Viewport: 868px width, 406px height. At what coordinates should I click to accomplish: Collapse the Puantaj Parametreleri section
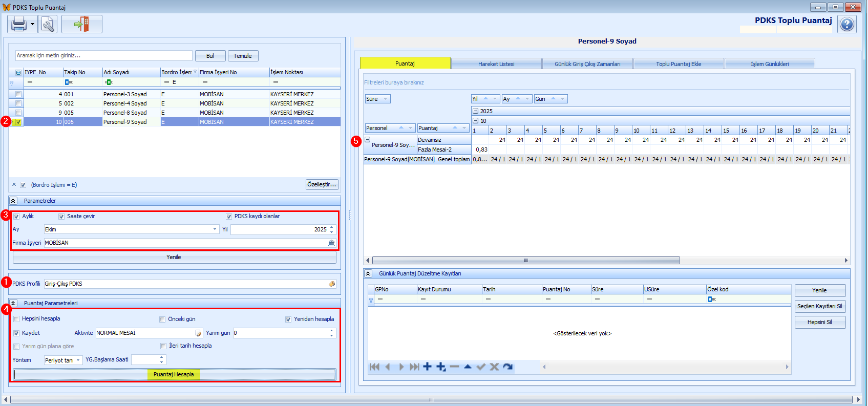pos(13,303)
